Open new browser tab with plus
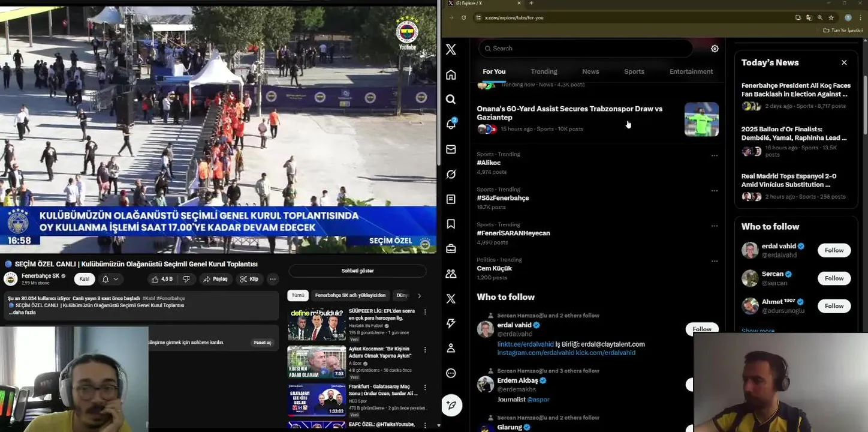The width and height of the screenshot is (868, 432). coord(531,3)
